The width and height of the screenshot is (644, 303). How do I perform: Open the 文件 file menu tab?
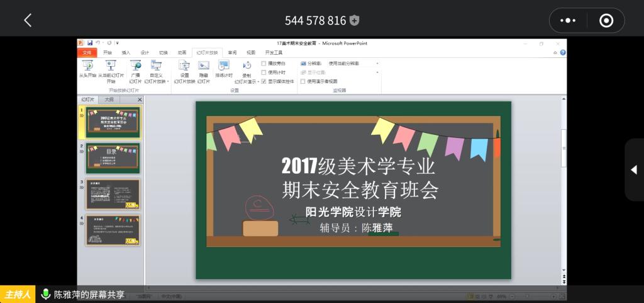(87, 53)
